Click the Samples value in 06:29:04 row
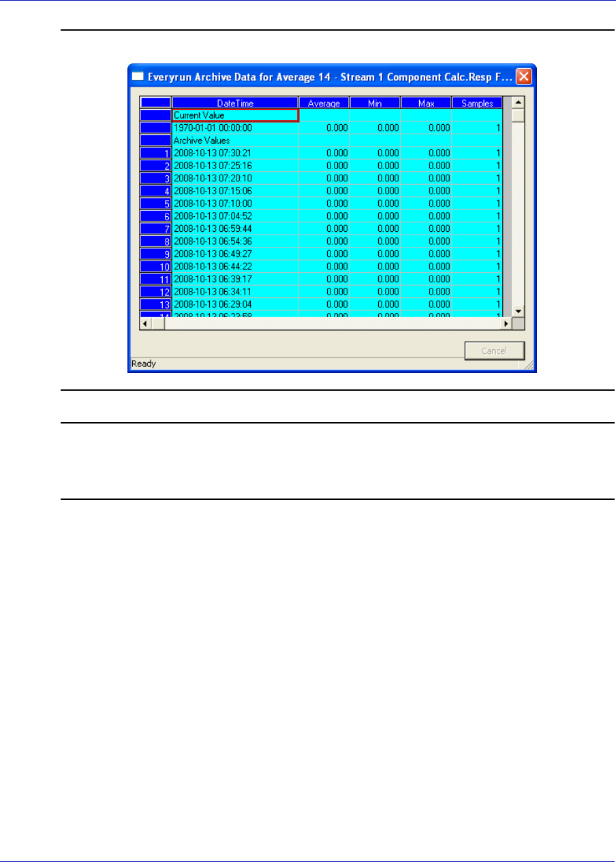 point(477,304)
